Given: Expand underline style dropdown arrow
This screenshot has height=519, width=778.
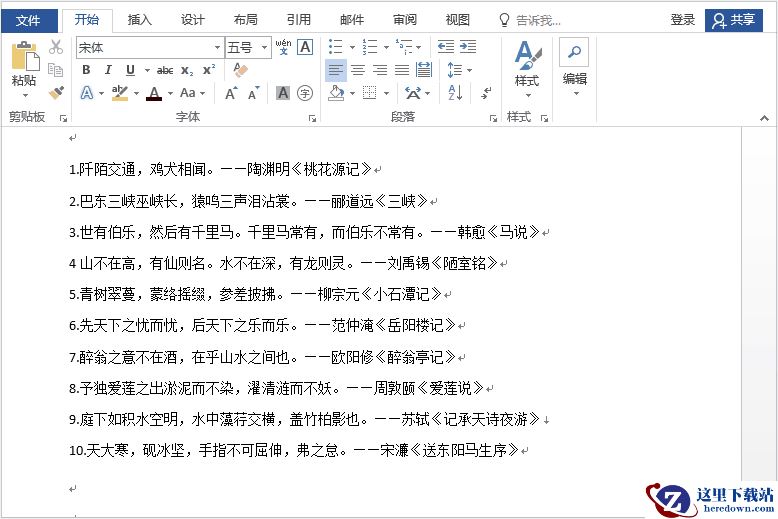Looking at the screenshot, I should (x=147, y=70).
